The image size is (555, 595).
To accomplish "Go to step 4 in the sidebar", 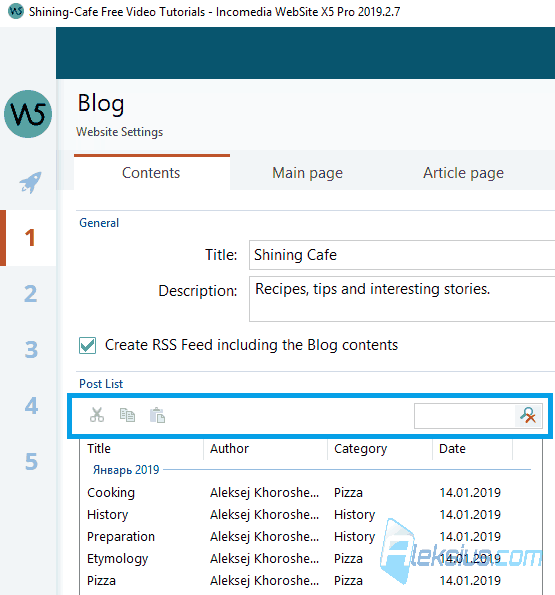I will 31,406.
